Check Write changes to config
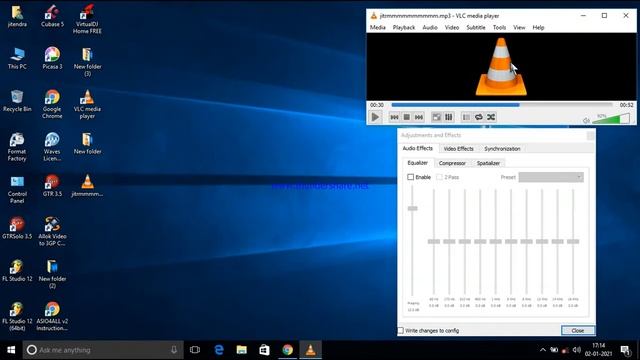The image size is (640, 360). click(x=401, y=331)
